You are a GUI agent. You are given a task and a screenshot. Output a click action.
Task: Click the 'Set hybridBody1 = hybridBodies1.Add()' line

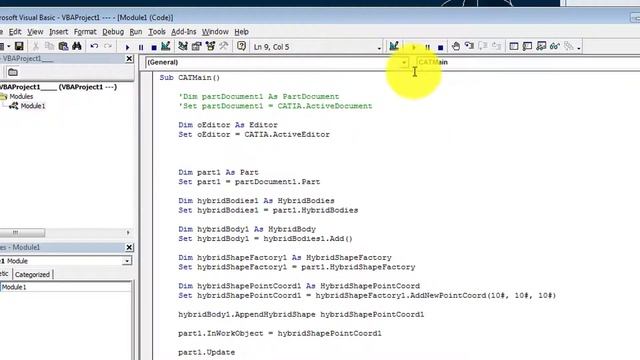coord(265,238)
